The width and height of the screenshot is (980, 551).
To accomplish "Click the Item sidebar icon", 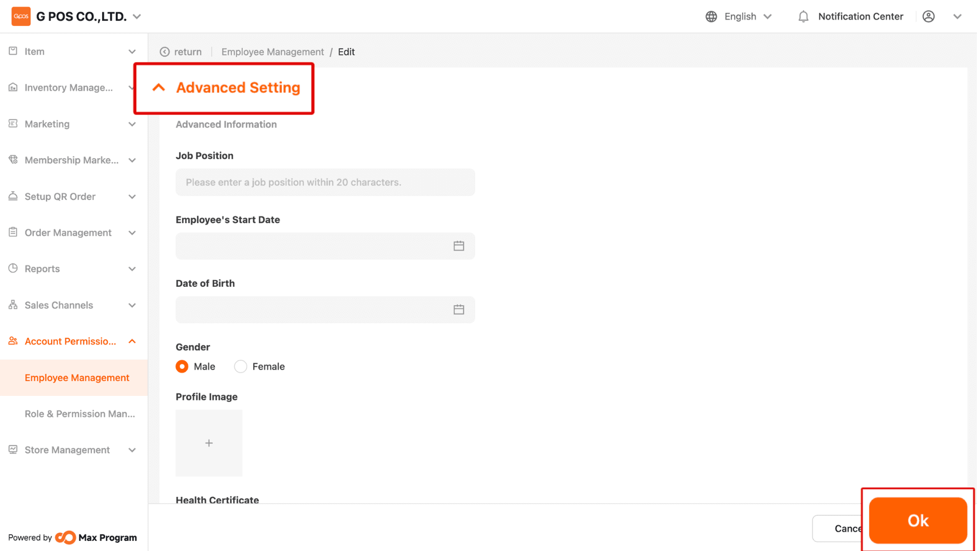I will click(x=13, y=51).
